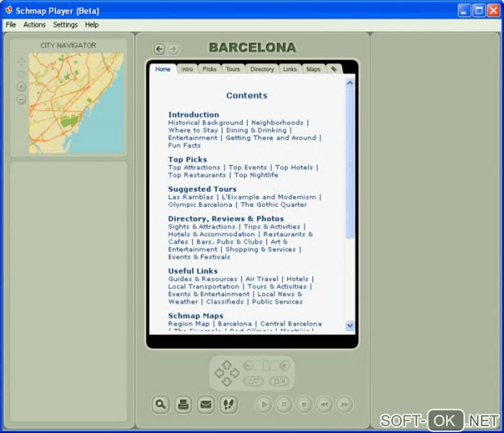The width and height of the screenshot is (504, 433).
Task: Open the Las Ramblas tour link
Action: 191,197
